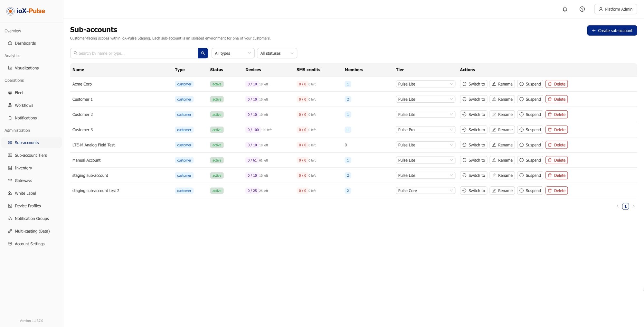Suspend the staging sub-account row
The image size is (644, 327).
point(530,175)
